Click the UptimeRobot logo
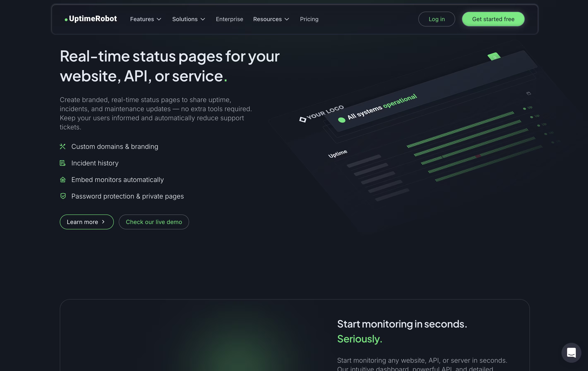 pos(91,19)
